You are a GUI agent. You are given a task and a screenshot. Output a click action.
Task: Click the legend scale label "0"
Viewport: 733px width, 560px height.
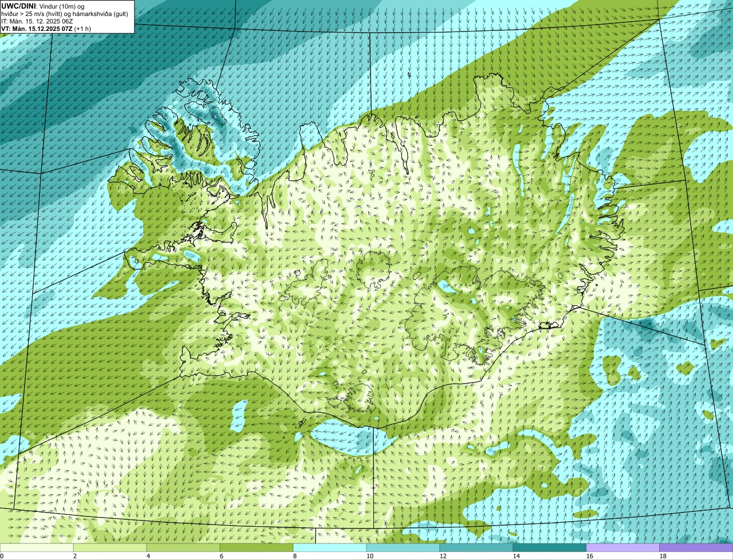point(2,556)
